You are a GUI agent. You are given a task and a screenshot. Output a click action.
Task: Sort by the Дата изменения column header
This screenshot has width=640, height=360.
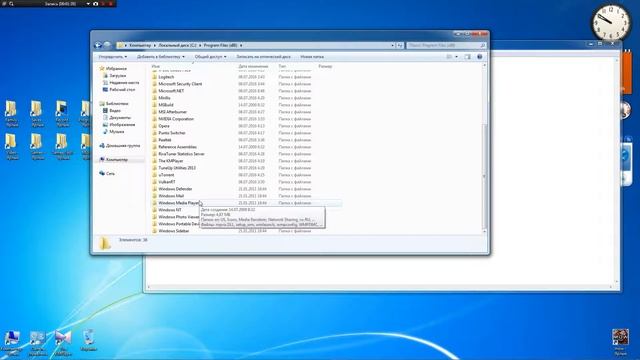(253, 66)
